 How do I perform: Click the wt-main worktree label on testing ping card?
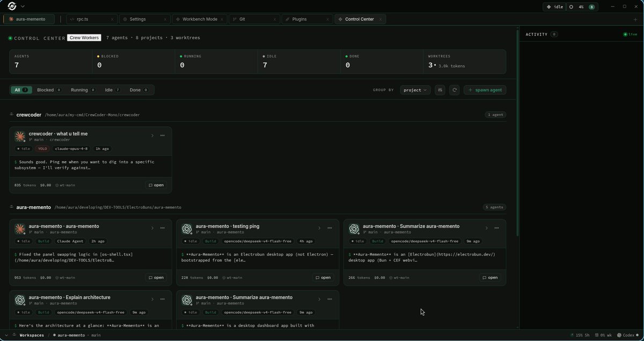(x=232, y=278)
